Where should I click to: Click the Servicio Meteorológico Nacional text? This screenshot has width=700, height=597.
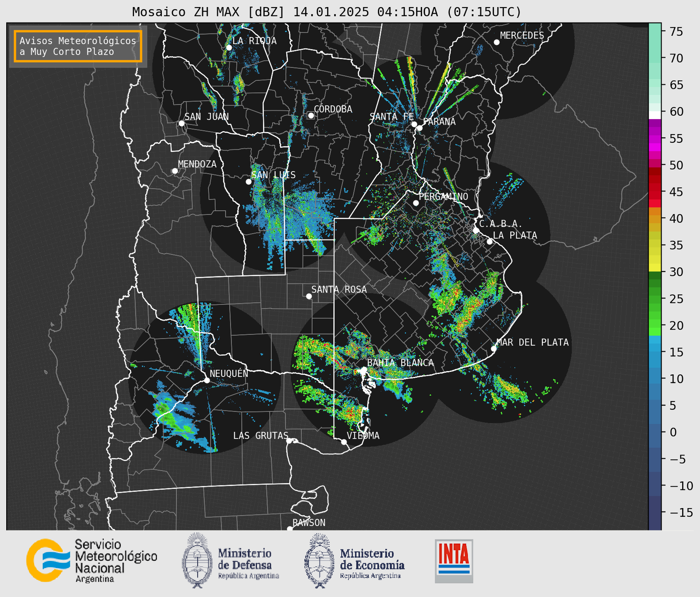click(x=116, y=561)
